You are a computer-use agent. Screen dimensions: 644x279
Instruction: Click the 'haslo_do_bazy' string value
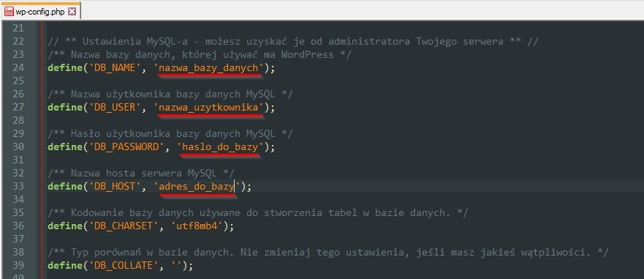pyautogui.click(x=220, y=147)
